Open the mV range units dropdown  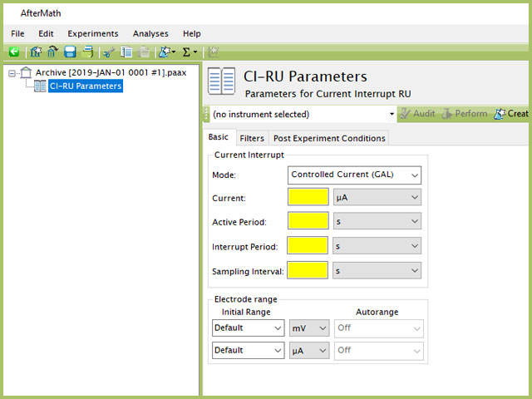(309, 328)
